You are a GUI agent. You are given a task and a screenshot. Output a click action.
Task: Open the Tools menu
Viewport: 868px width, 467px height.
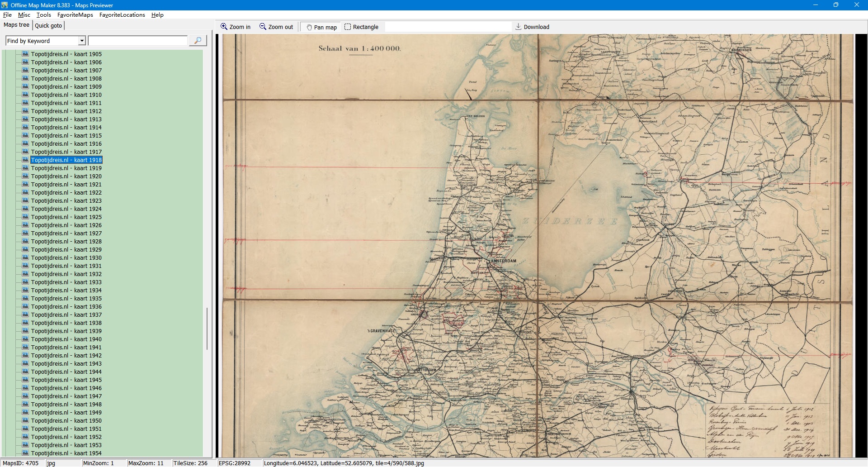[43, 15]
